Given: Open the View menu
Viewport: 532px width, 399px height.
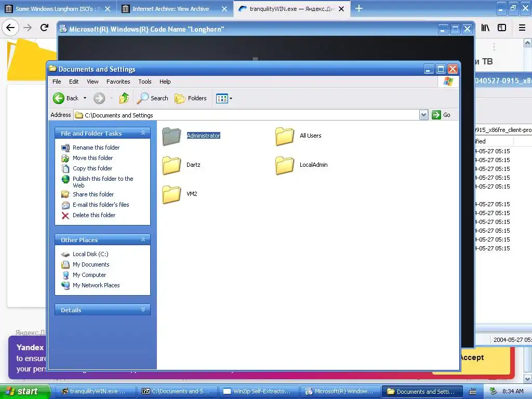Looking at the screenshot, I should 92,82.
